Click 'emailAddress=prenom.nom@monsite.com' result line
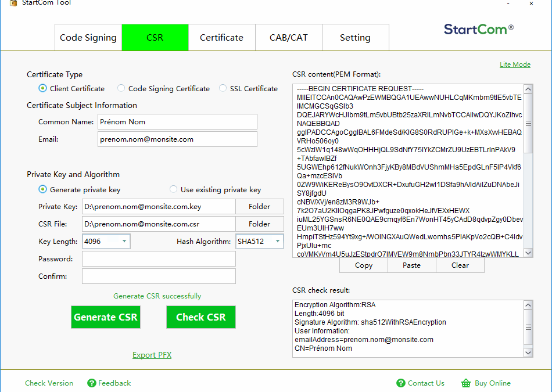This screenshot has height=392, width=552. (364, 340)
